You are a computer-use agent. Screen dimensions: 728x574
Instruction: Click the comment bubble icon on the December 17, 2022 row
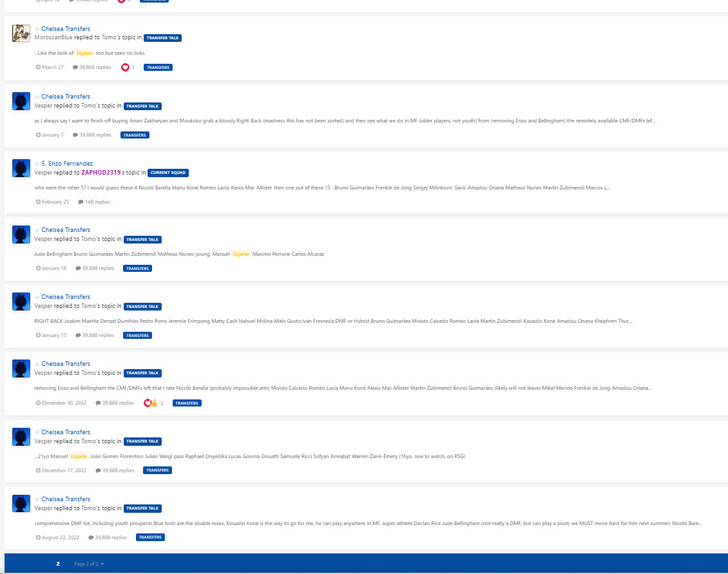point(98,470)
